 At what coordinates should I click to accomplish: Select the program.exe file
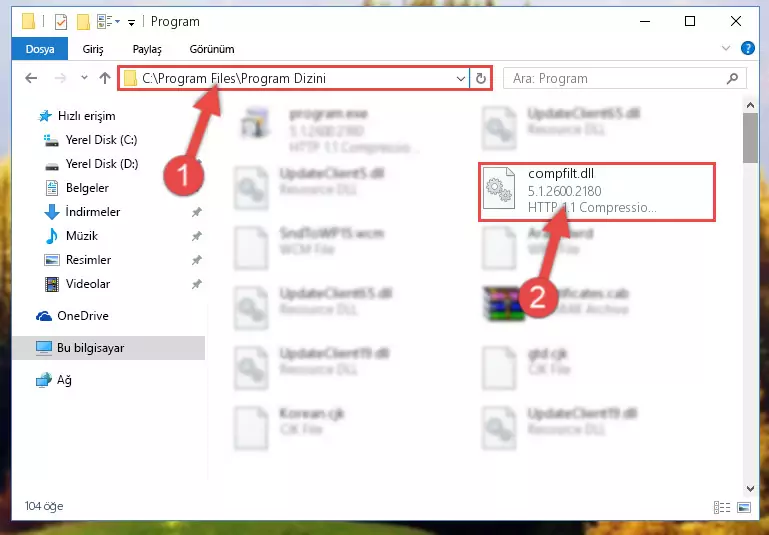click(328, 130)
